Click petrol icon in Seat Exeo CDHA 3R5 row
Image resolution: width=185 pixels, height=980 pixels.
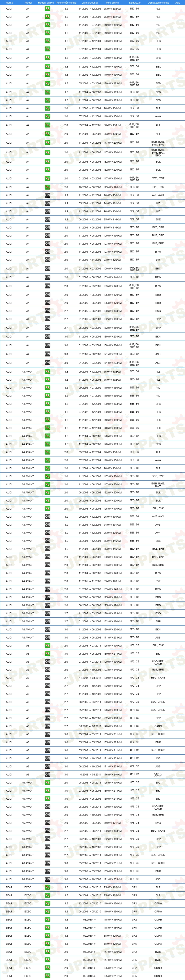coord(47,944)
